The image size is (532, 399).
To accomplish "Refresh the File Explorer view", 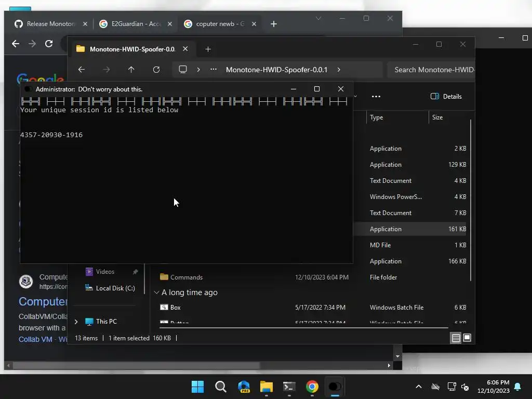I will pos(156,70).
